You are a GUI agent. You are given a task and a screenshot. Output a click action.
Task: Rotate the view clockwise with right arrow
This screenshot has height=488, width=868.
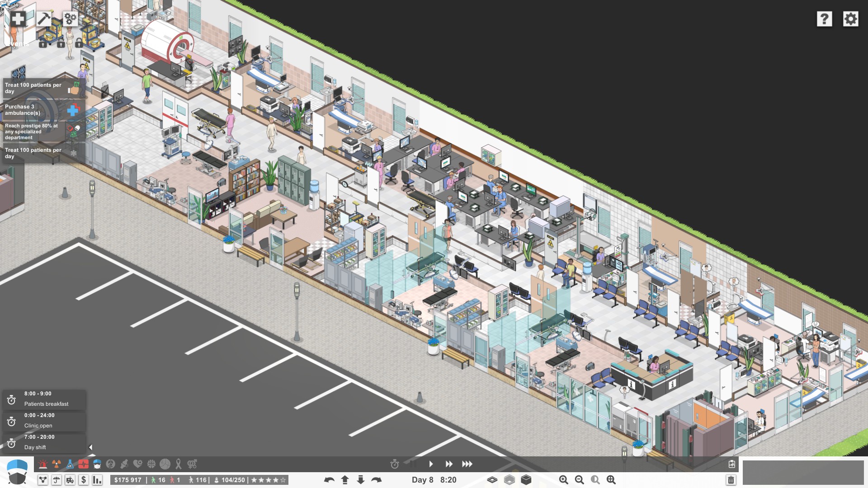click(376, 480)
